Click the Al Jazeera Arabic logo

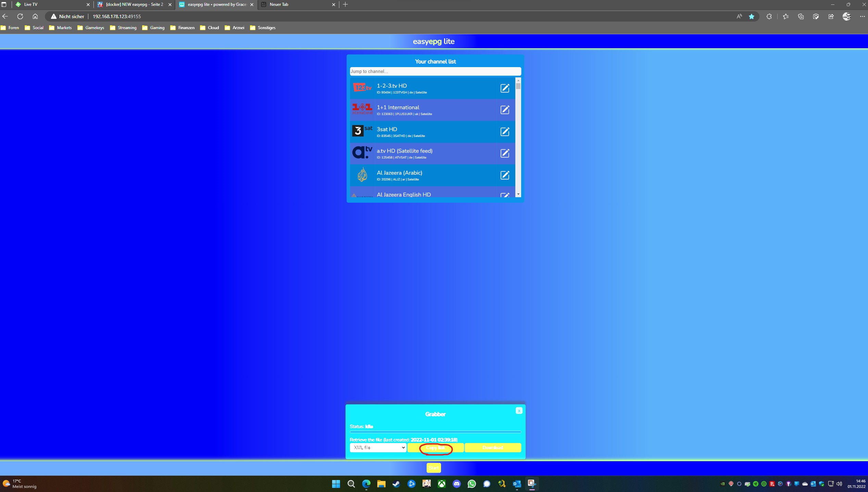tap(362, 175)
